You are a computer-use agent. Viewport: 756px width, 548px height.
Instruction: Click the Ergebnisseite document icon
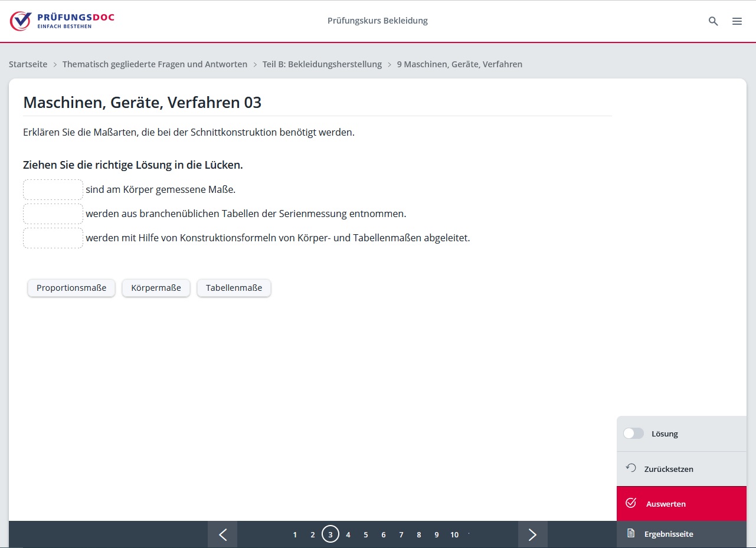coord(631,533)
